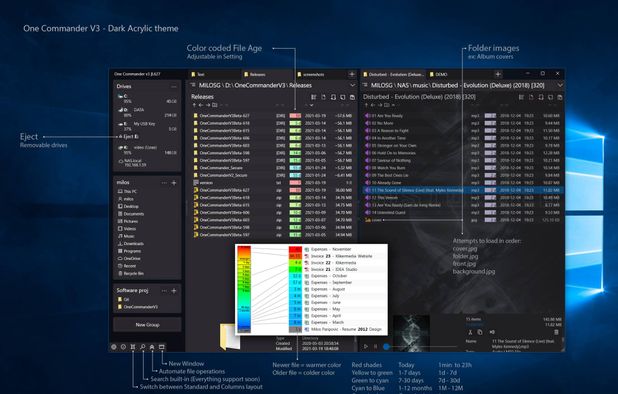The width and height of the screenshot is (618, 394).
Task: Click audio seek slider knob in preview
Action: (386, 346)
